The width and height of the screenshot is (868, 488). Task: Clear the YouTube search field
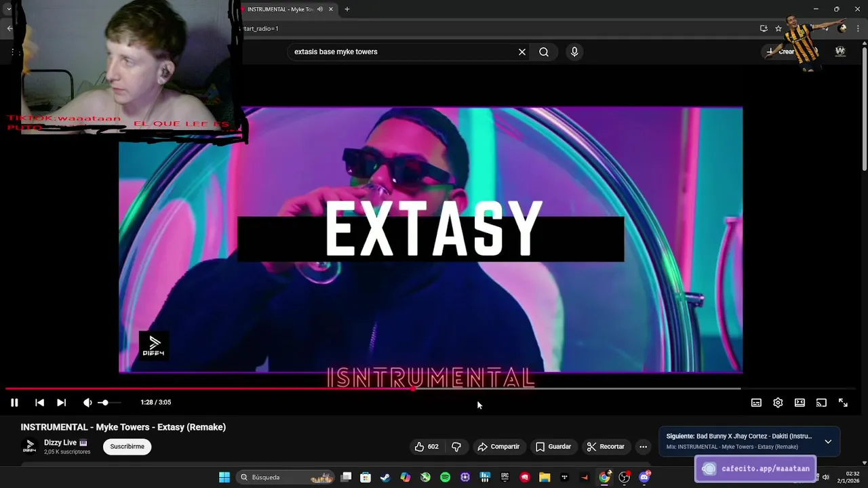pyautogui.click(x=522, y=52)
